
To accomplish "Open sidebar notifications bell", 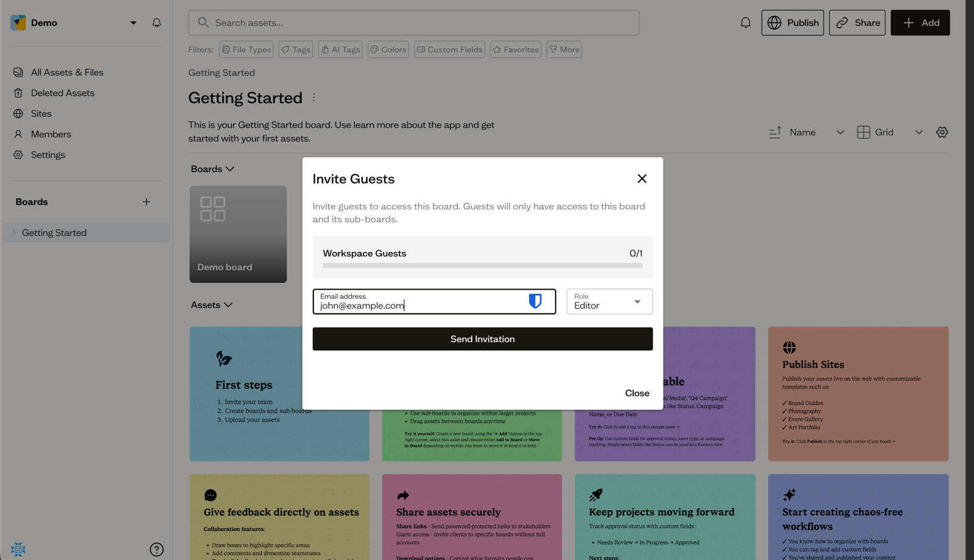I will [156, 23].
